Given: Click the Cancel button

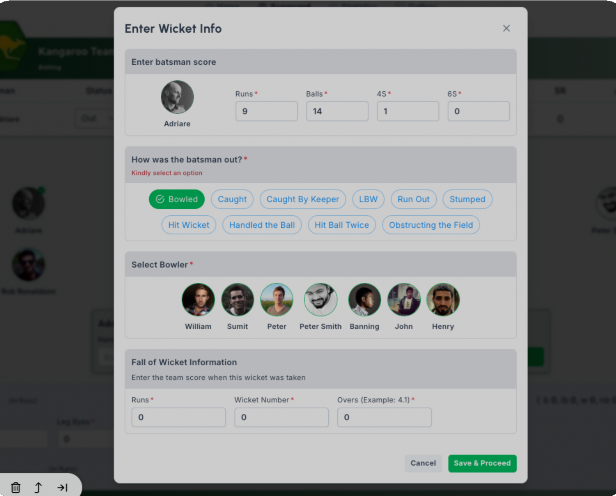Looking at the screenshot, I should (423, 463).
